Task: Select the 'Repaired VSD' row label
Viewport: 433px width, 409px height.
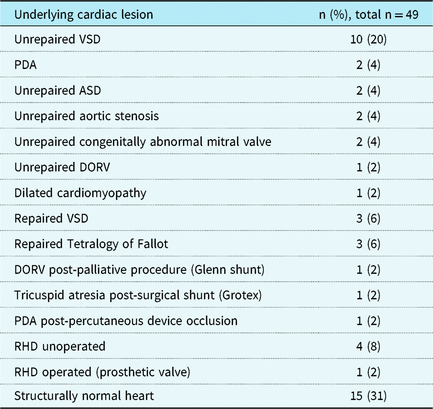Action: pos(51,218)
